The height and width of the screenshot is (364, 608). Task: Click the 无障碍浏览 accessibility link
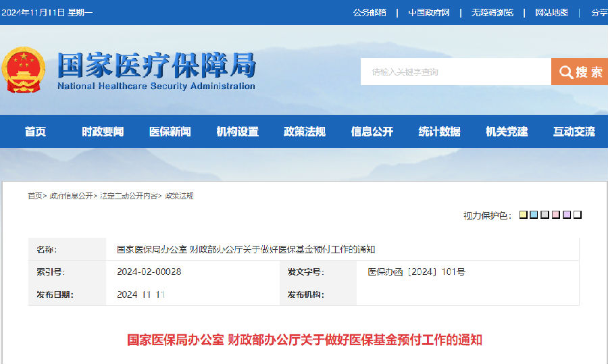click(492, 12)
